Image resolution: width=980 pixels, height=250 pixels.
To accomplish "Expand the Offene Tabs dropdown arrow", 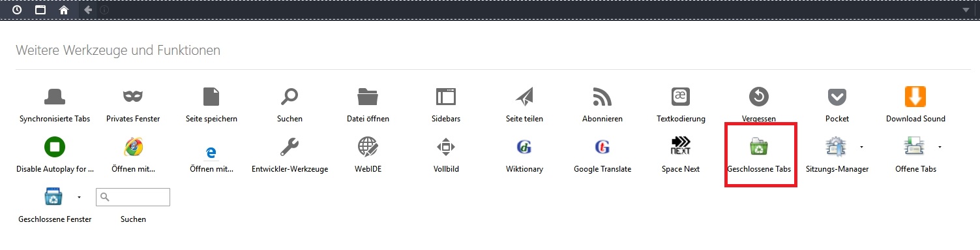I will (940, 146).
